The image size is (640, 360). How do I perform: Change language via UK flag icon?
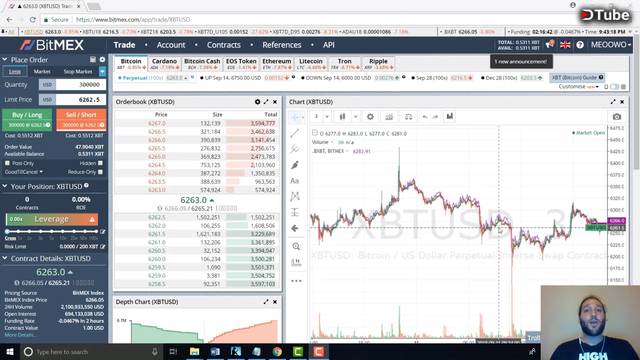click(565, 45)
